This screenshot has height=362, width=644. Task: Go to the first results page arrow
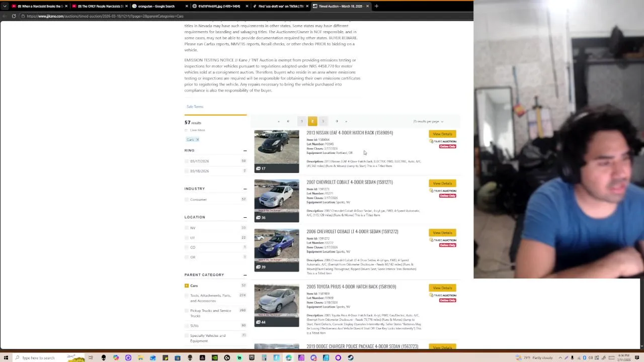tap(278, 121)
